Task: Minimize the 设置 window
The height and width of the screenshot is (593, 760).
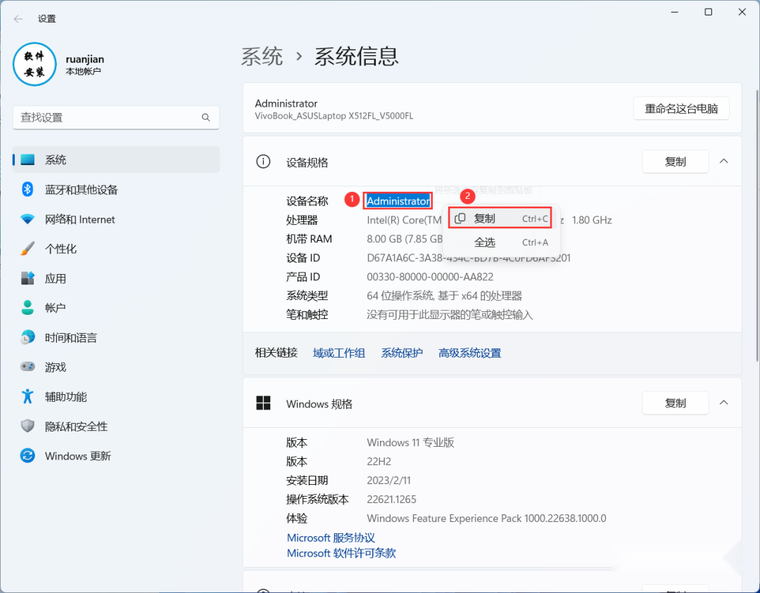Action: pos(674,12)
